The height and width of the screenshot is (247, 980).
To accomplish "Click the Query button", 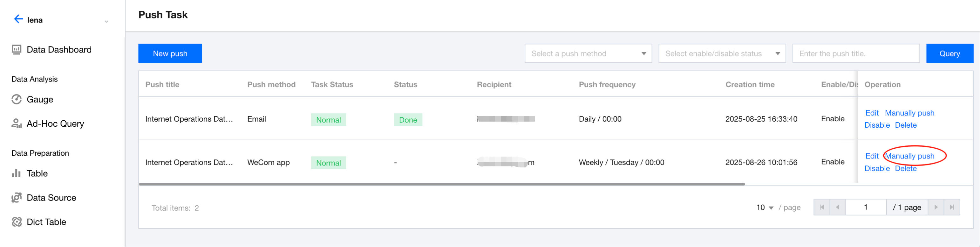I will point(949,53).
